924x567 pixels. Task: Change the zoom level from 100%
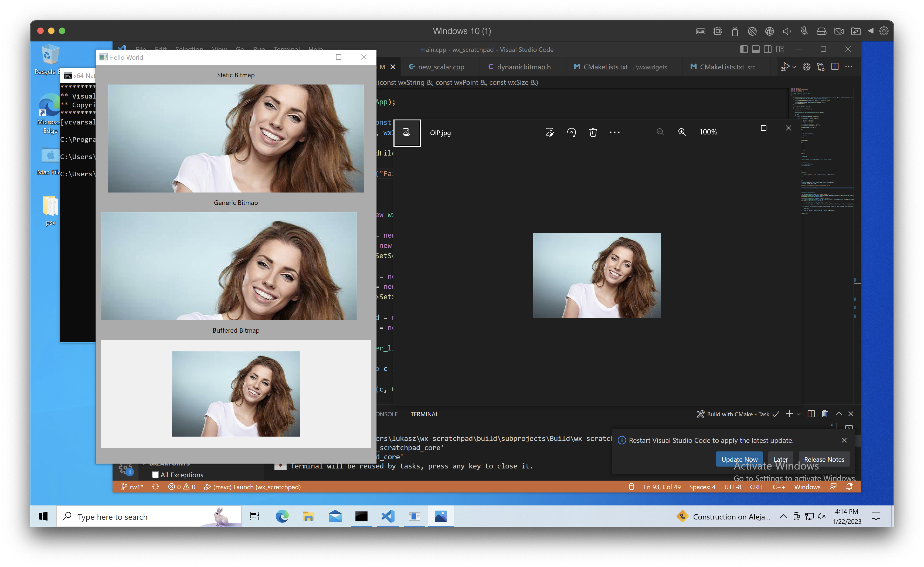tap(708, 132)
